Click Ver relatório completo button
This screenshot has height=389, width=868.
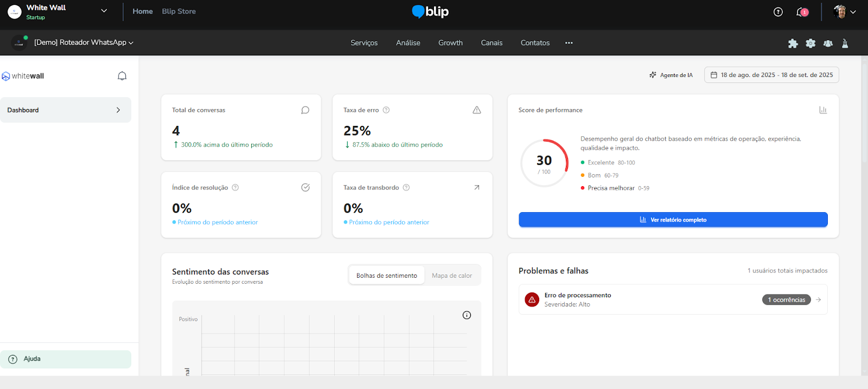click(x=673, y=220)
